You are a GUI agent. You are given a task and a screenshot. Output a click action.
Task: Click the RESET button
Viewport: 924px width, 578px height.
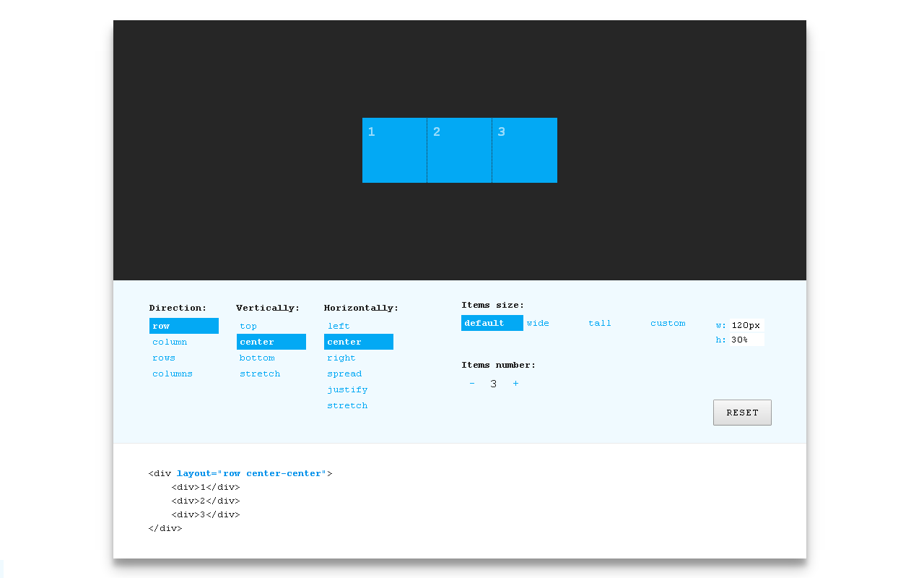pos(742,412)
